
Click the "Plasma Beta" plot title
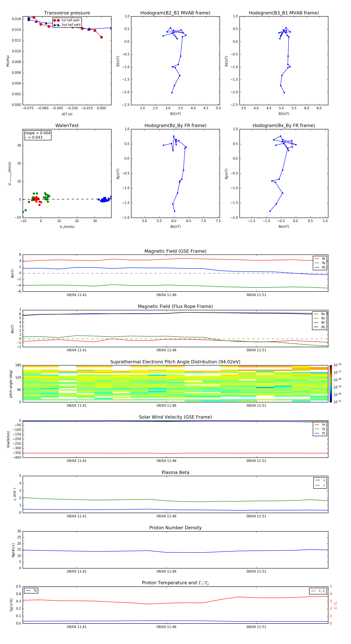coord(175,472)
